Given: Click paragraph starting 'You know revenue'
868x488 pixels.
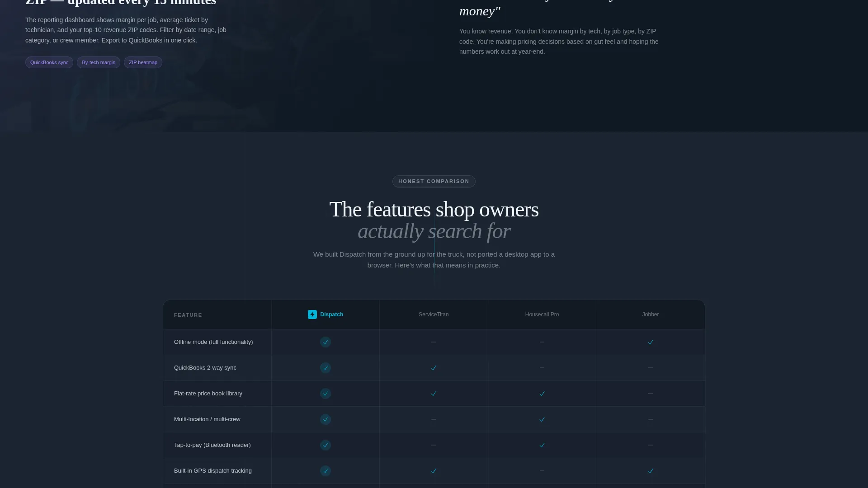Looking at the screenshot, I should click(559, 42).
